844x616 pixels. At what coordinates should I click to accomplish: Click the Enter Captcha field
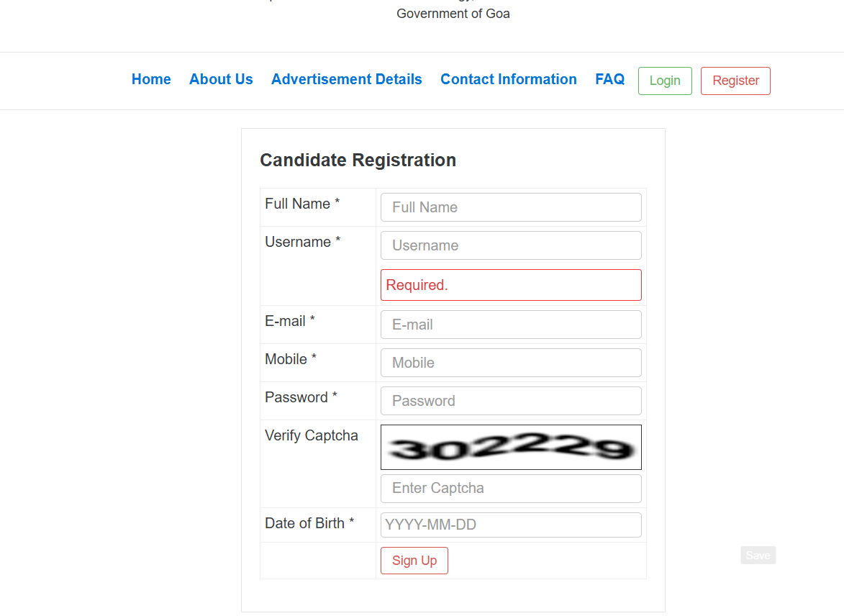click(x=511, y=488)
